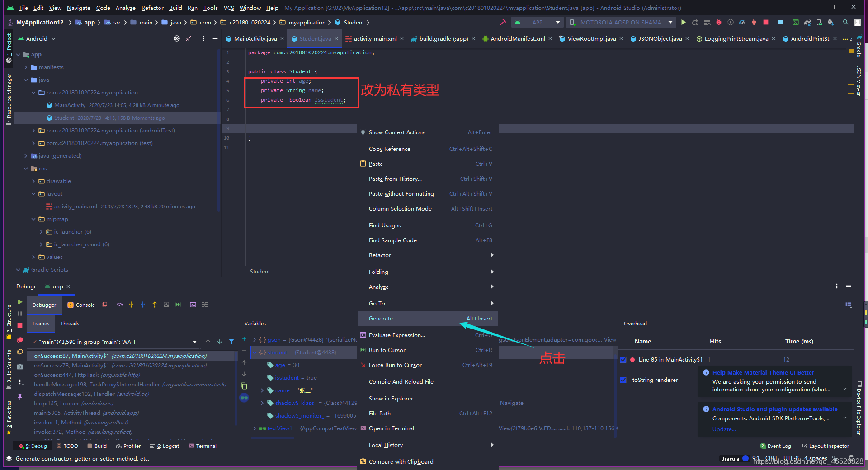Open the Profiler tool window button
This screenshot has height=470, width=868.
coord(128,446)
